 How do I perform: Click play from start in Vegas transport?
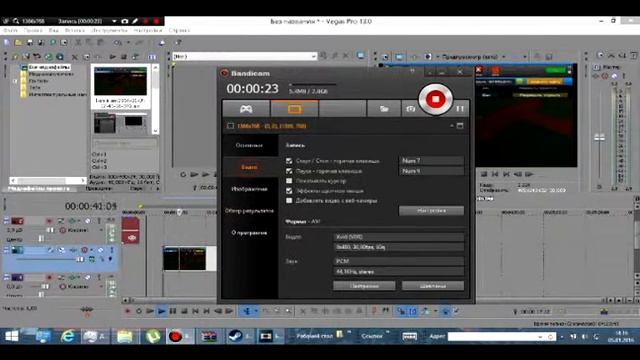click(x=150, y=311)
